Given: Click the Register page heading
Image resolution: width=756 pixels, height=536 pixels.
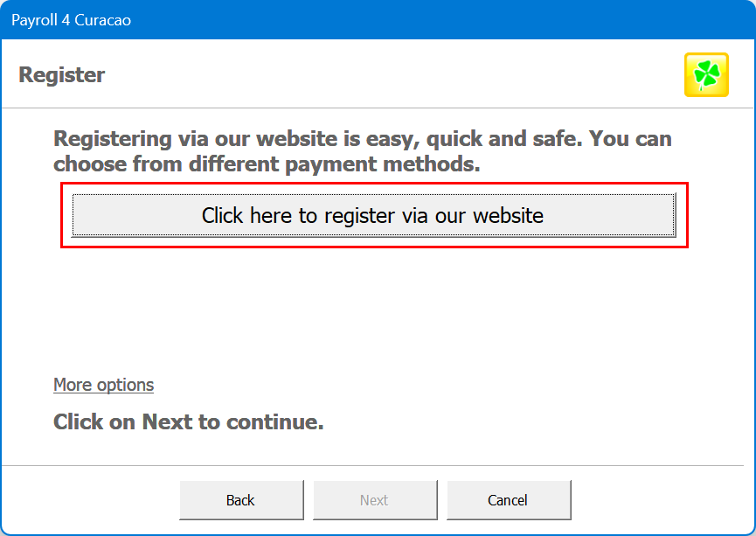Looking at the screenshot, I should (x=62, y=75).
